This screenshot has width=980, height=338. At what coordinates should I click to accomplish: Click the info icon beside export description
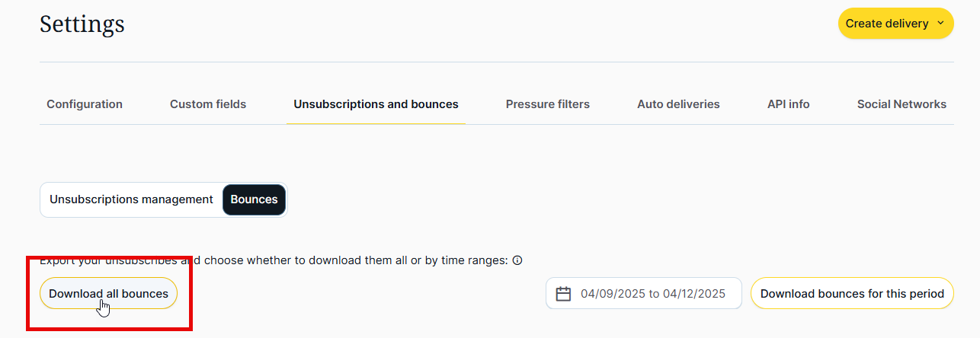tap(517, 260)
